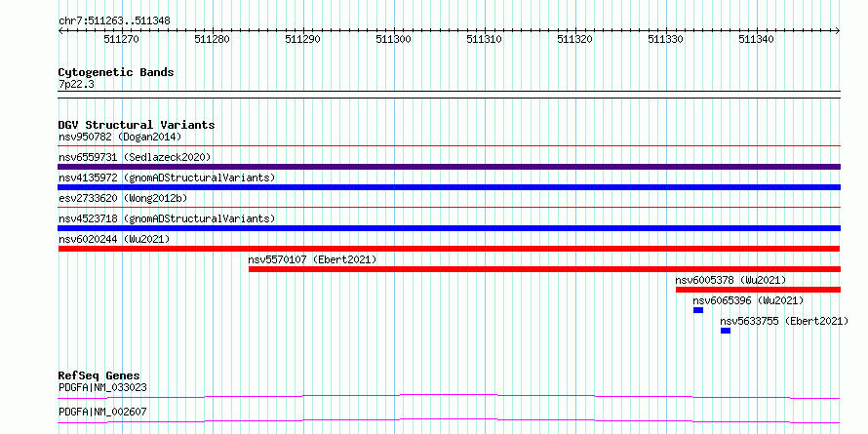The height and width of the screenshot is (434, 868).
Task: Open variant nsv6020244 (Wu2021) label
Action: click(x=114, y=239)
